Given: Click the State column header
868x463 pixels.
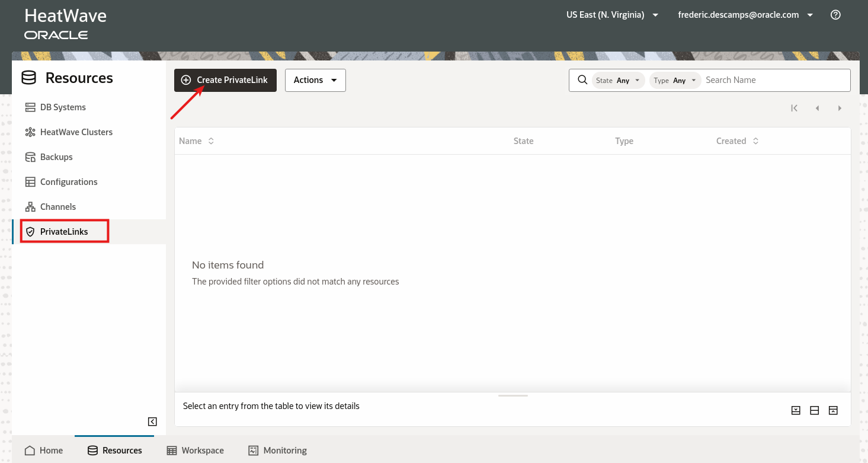Looking at the screenshot, I should click(x=524, y=141).
